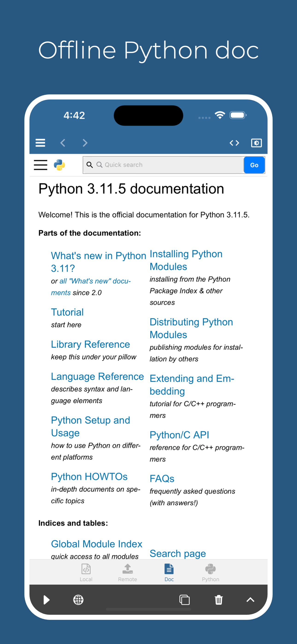Open What's new in Python 3.11?
This screenshot has width=297, height=644.
99,262
